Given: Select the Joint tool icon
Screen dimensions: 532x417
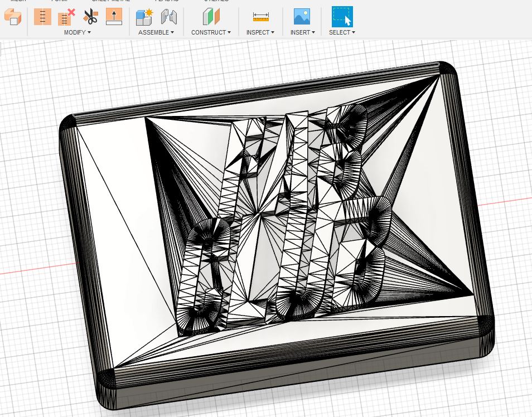Looking at the screenshot, I should 169,17.
